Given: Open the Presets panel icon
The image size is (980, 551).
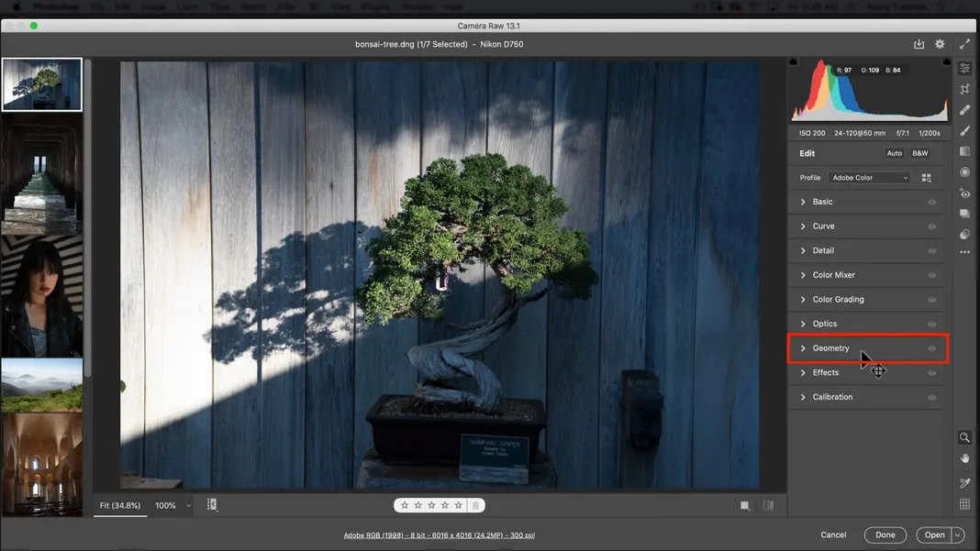Looking at the screenshot, I should coord(965,235).
